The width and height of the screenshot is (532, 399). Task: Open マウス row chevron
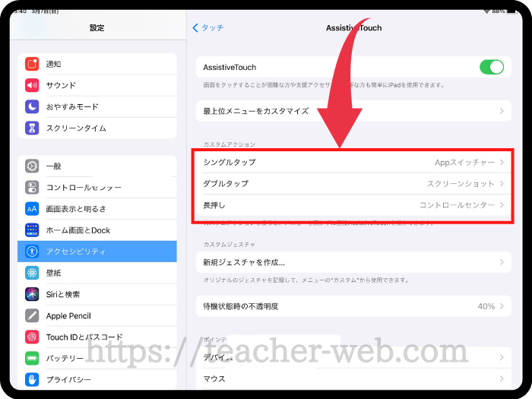coord(502,378)
